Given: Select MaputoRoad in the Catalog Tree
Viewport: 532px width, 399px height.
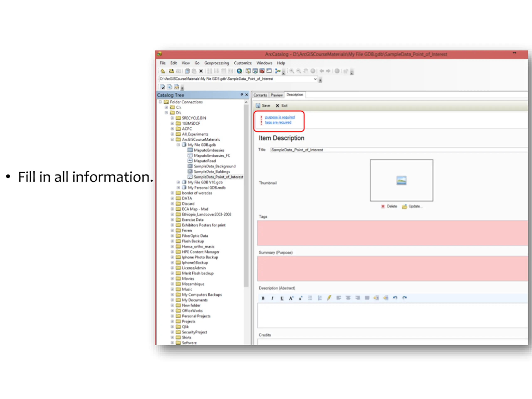Looking at the screenshot, I should [x=205, y=161].
